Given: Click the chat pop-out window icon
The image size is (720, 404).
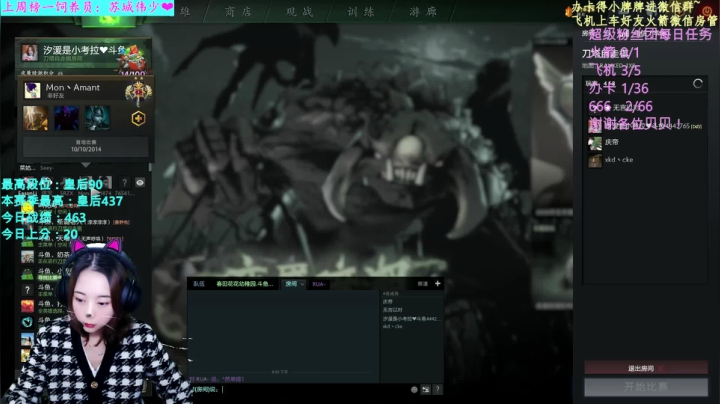Looking at the screenshot, I should [x=426, y=389].
